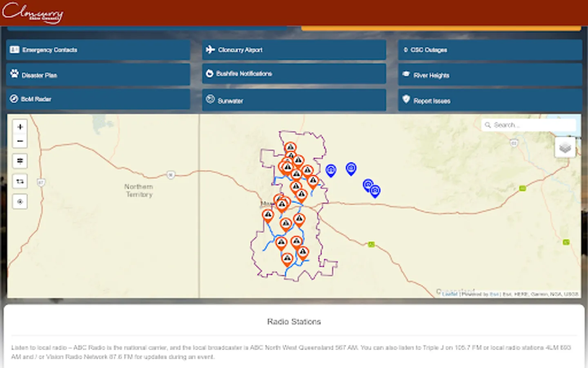Open Bushfire Notifications
The image size is (588, 368).
point(294,74)
